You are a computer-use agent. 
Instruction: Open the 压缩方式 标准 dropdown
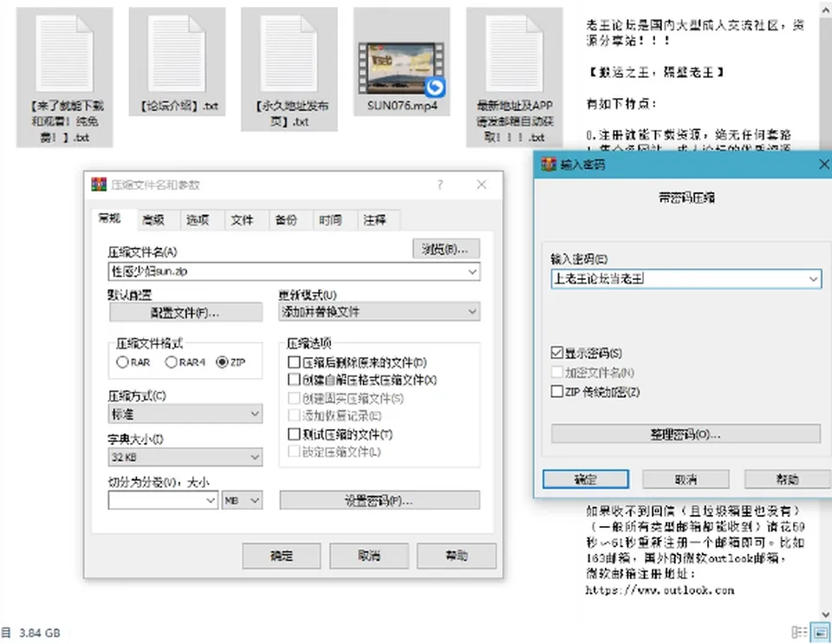tap(185, 413)
